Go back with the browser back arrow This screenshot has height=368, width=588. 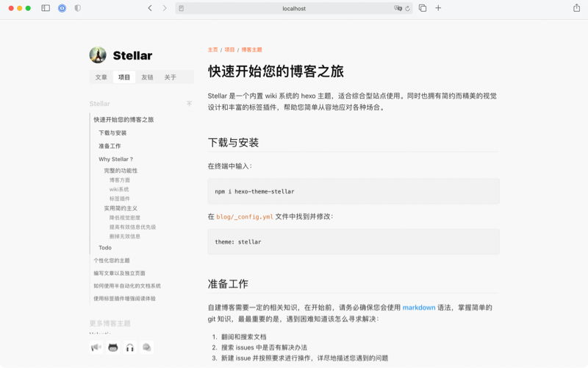[x=150, y=8]
